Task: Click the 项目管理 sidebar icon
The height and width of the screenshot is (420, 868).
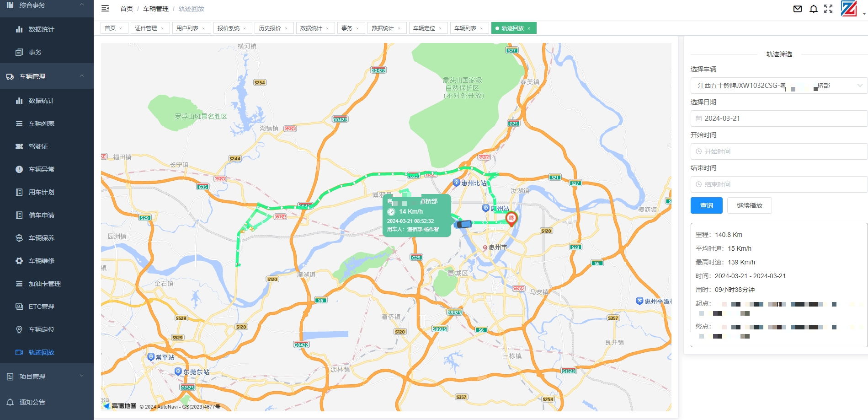Action: pyautogui.click(x=10, y=377)
